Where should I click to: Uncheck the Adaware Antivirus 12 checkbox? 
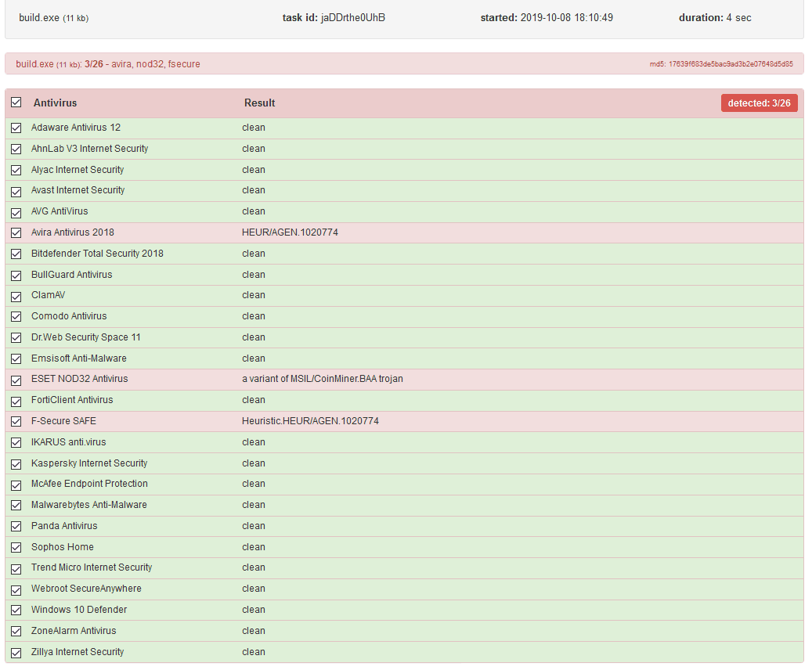tap(16, 128)
